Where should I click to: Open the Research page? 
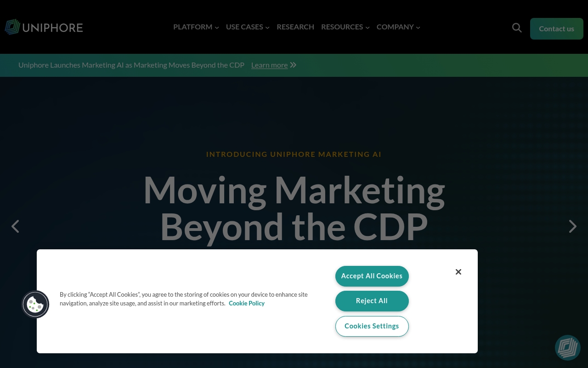[295, 27]
